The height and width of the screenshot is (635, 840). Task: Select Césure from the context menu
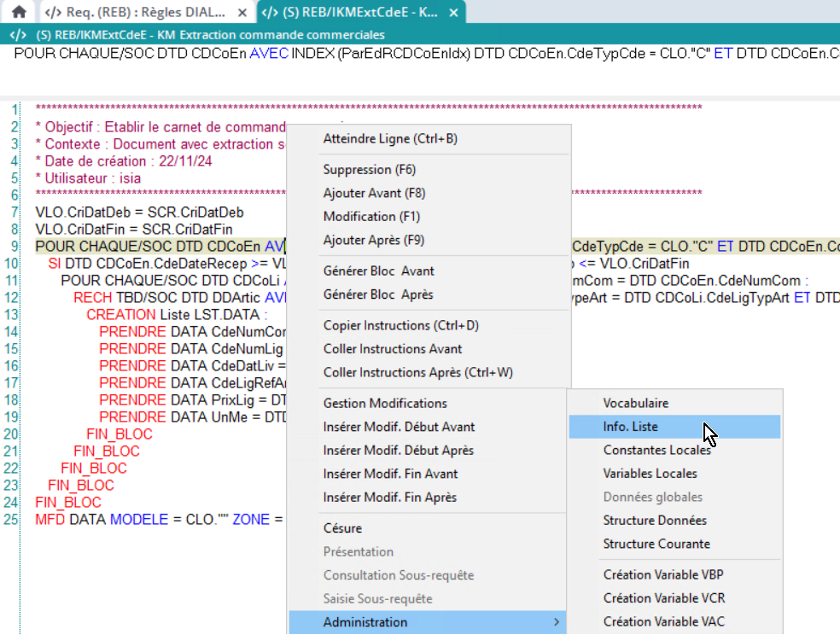coord(342,528)
